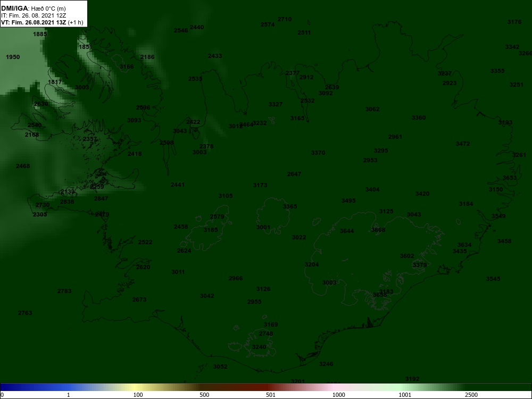This screenshot has width=532, height=399.
Task: Pick the map value 3246
Action: click(x=326, y=364)
